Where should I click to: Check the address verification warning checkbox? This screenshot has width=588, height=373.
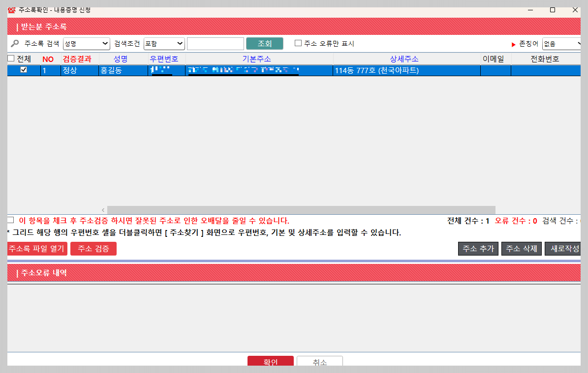tap(10, 219)
